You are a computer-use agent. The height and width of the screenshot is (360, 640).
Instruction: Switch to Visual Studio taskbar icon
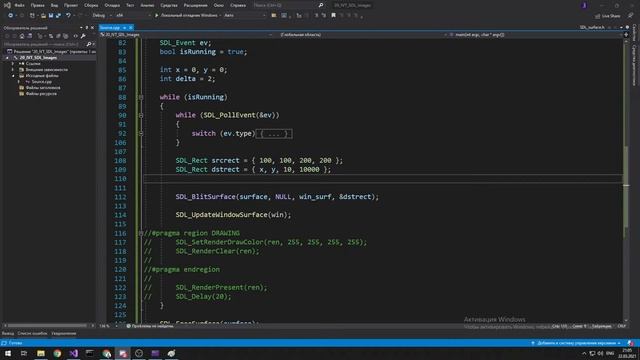73,353
